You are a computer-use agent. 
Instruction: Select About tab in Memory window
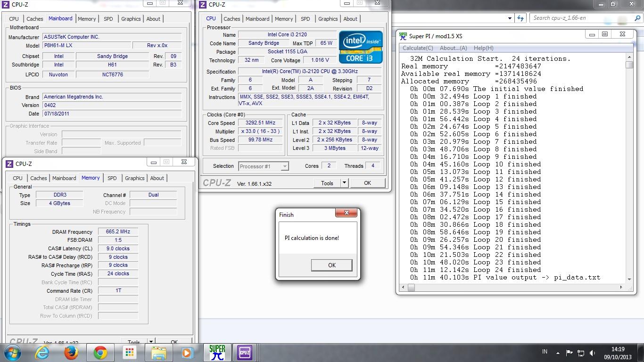click(x=157, y=178)
